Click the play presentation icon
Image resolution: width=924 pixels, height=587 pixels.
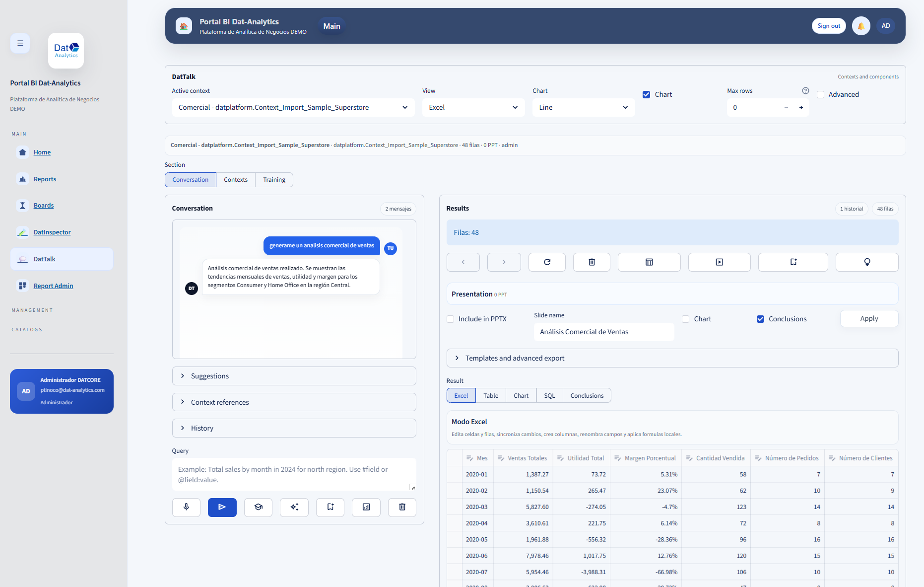pos(720,262)
